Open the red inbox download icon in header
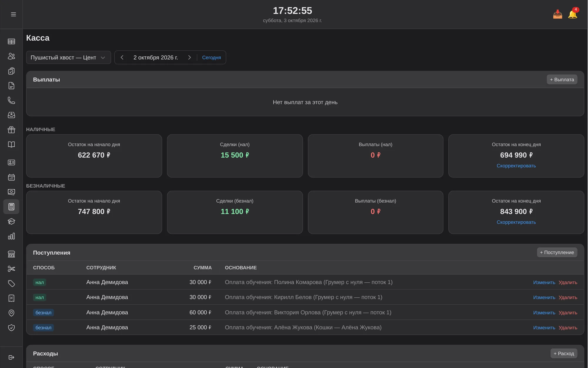Viewport: 588px width, 368px height. (557, 14)
